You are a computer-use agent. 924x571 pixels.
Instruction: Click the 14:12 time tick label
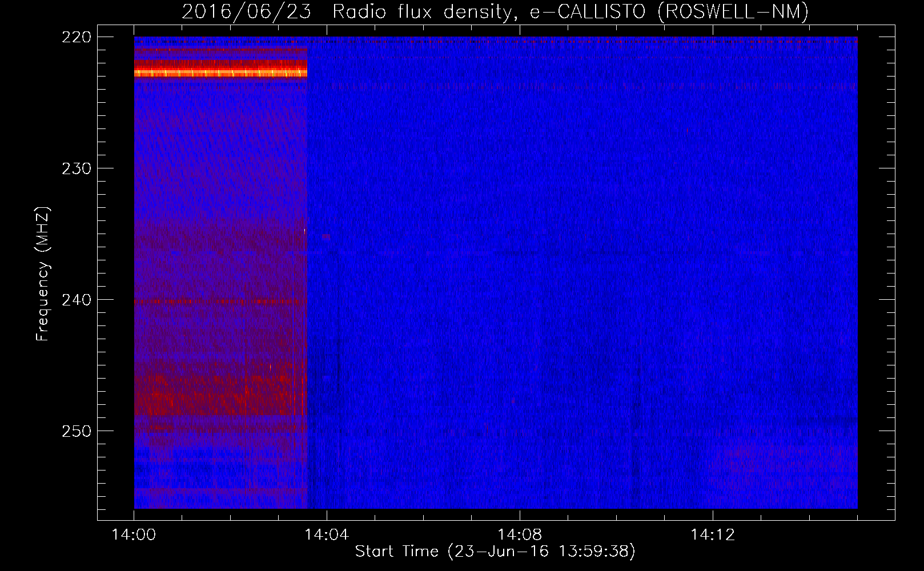click(713, 535)
